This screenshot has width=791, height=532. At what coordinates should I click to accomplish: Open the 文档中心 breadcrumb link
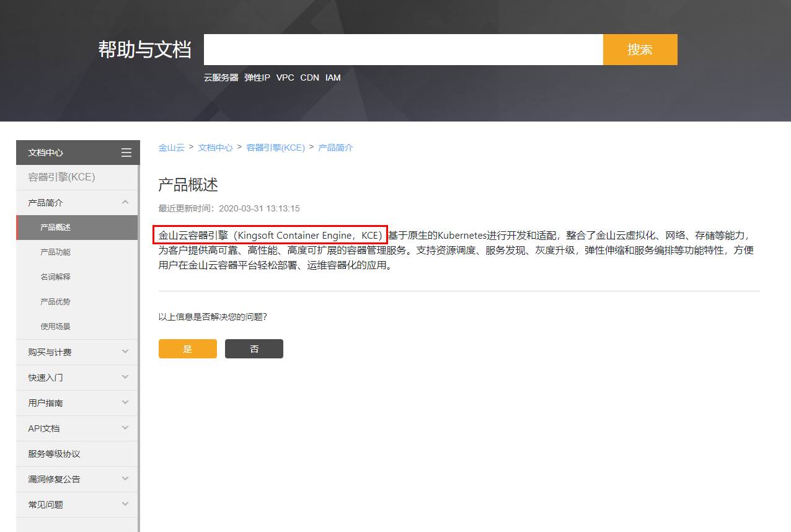click(216, 148)
